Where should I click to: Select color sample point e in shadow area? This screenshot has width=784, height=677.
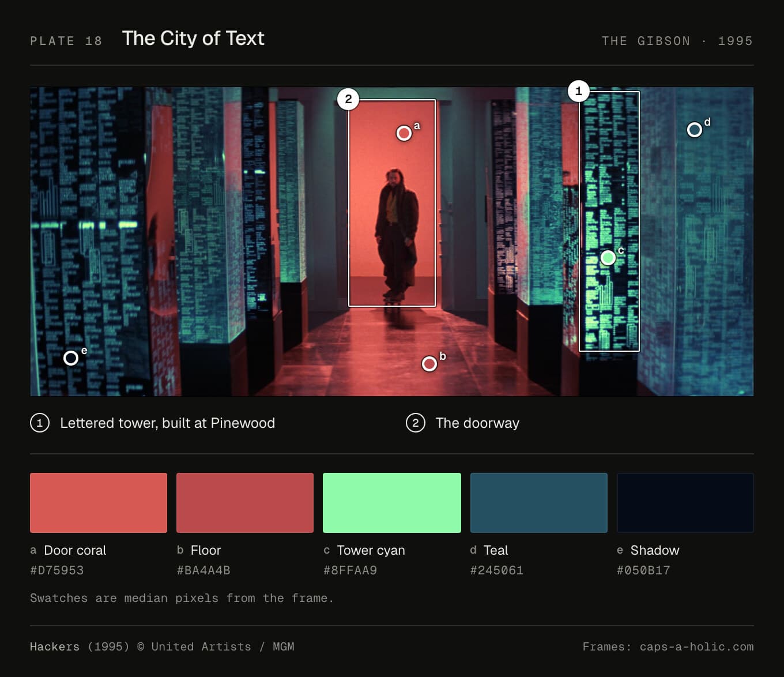click(x=71, y=358)
